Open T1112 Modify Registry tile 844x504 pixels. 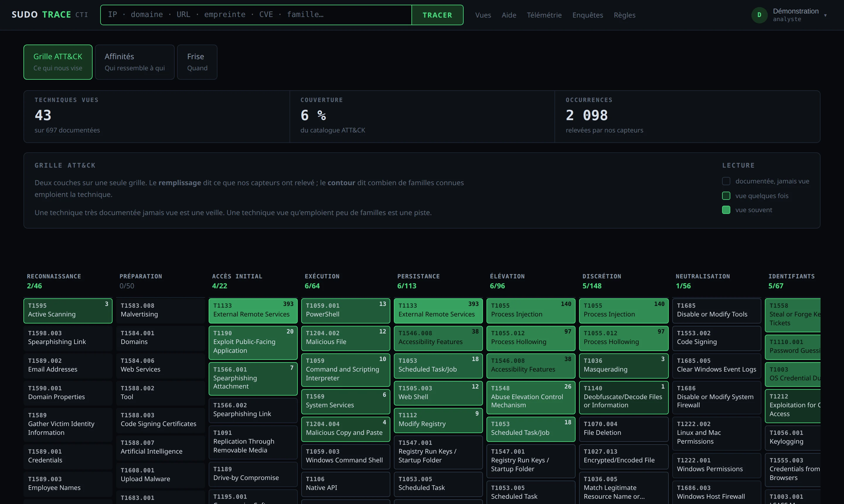coord(438,420)
